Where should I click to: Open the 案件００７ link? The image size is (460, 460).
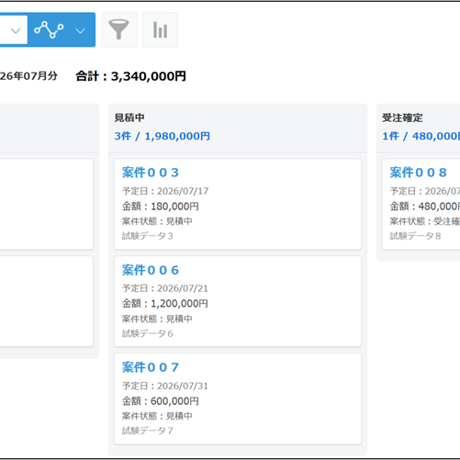click(150, 367)
